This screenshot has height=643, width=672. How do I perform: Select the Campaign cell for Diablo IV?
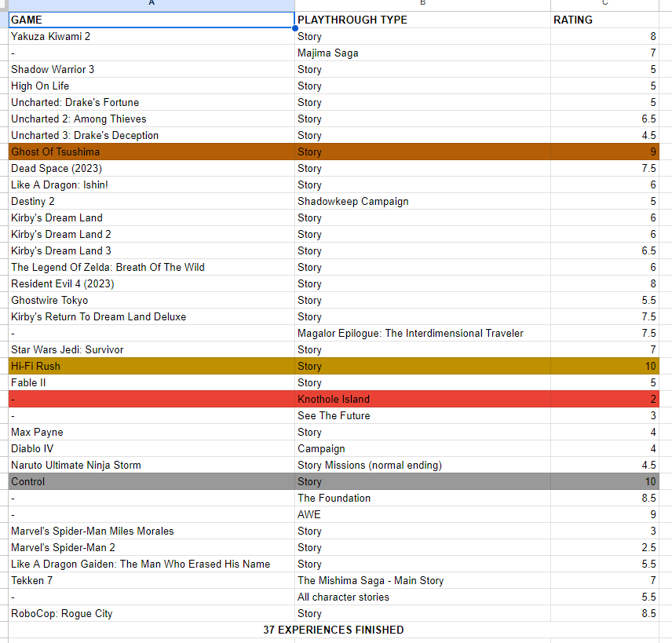422,449
